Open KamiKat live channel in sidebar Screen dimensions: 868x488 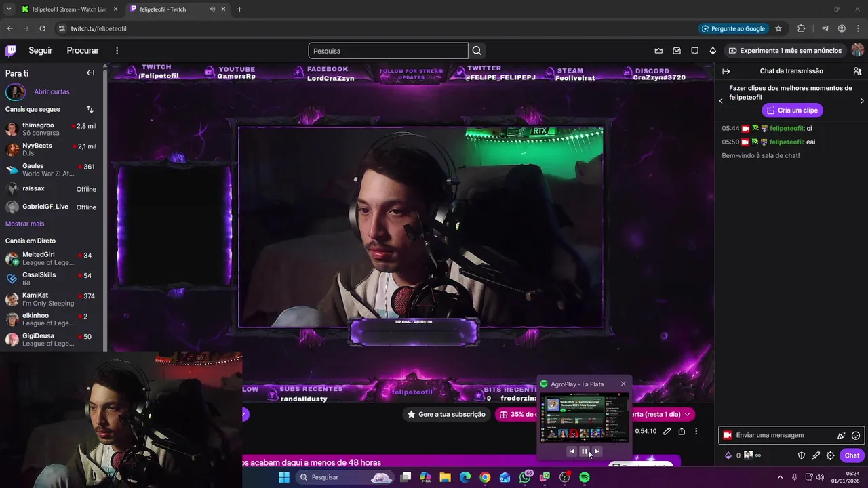click(x=52, y=299)
